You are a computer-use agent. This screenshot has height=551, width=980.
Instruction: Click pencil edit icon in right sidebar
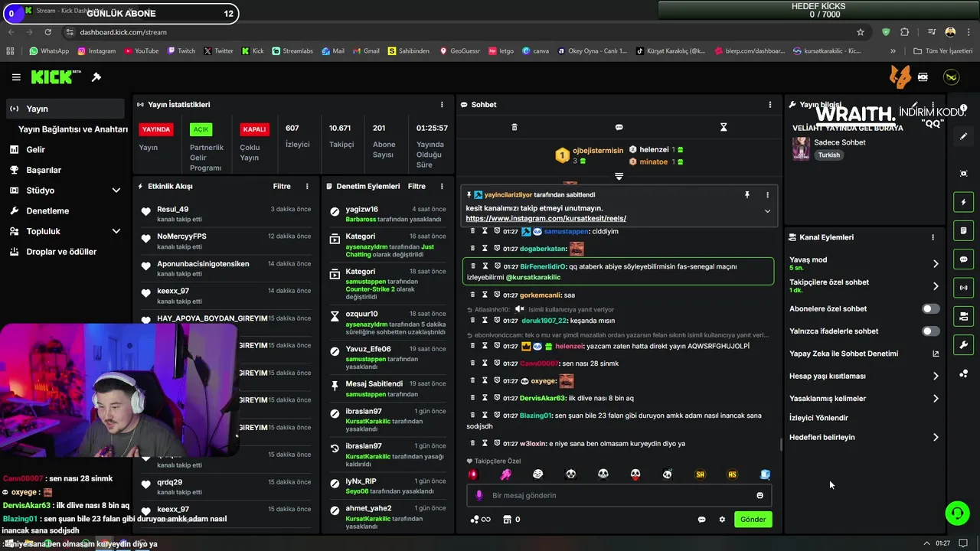tap(964, 136)
